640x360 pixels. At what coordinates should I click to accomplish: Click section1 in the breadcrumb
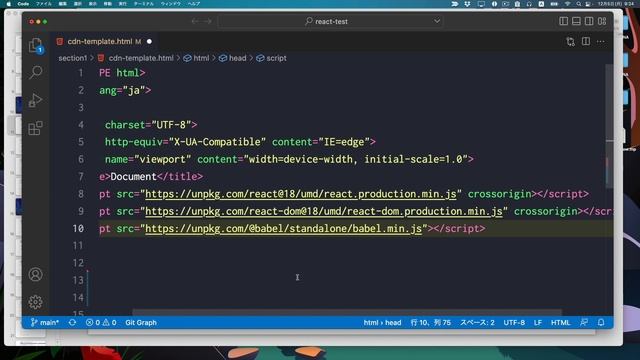[73, 58]
